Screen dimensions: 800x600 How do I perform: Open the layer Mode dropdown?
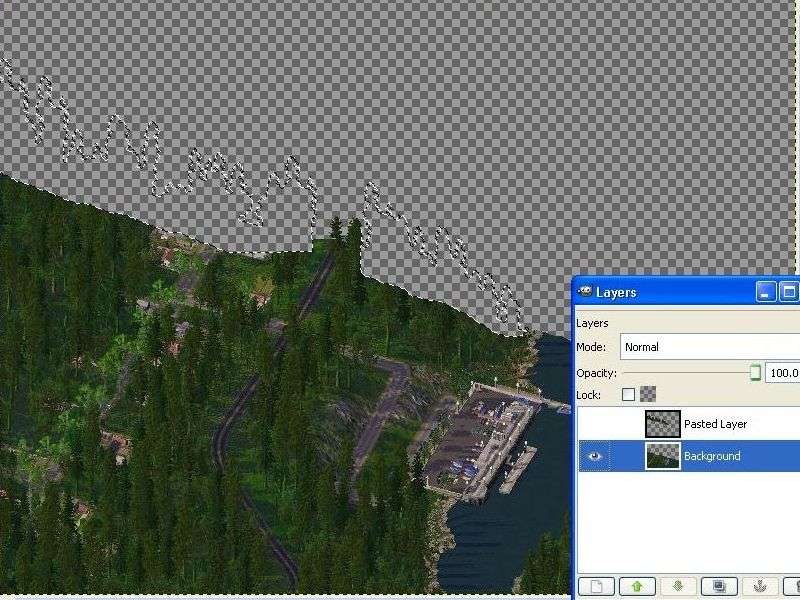click(x=710, y=347)
